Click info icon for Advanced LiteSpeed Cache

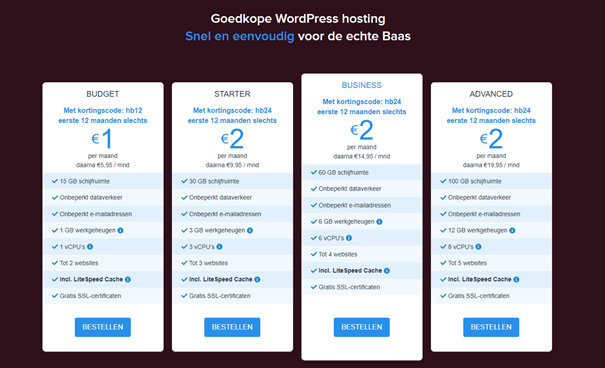click(516, 279)
